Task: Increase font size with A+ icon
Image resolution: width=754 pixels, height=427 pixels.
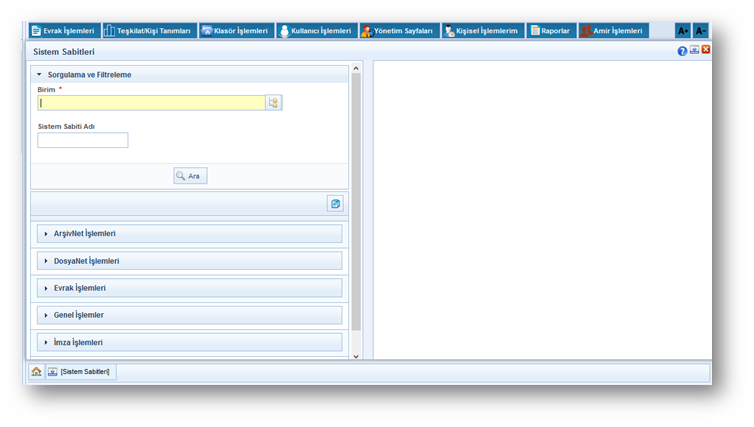Action: pyautogui.click(x=683, y=31)
